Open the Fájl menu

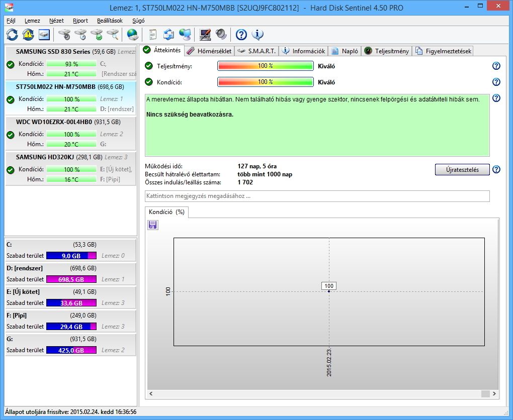click(11, 21)
